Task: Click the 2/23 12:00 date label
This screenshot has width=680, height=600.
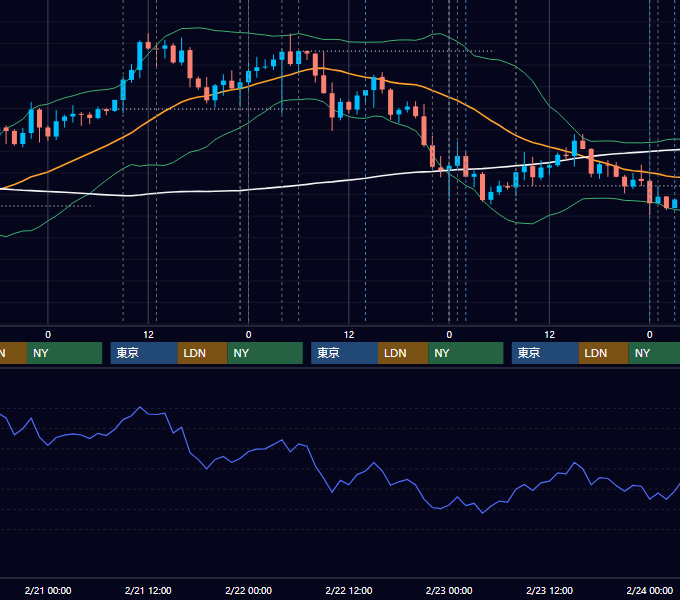Action: click(549, 590)
